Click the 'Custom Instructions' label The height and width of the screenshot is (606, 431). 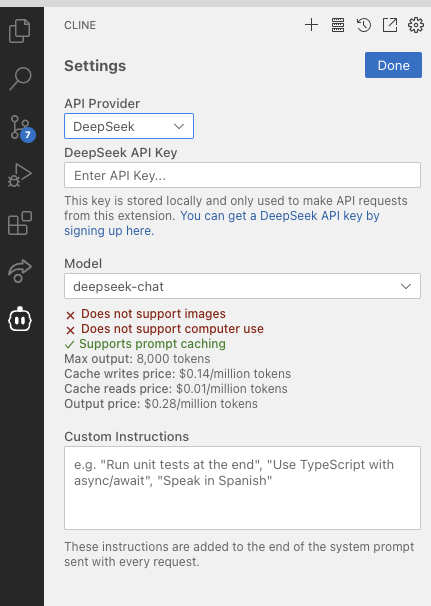(x=126, y=437)
